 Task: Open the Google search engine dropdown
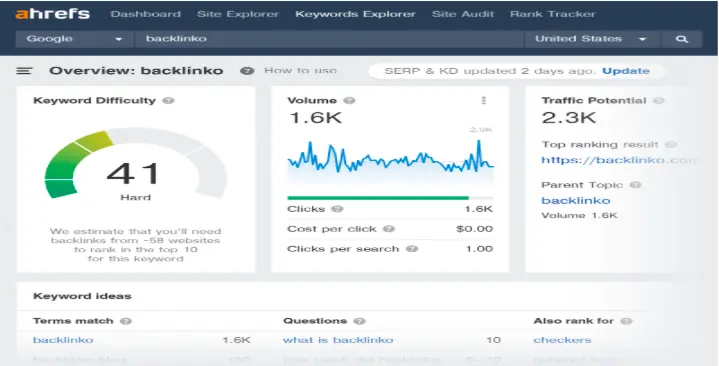pyautogui.click(x=75, y=39)
